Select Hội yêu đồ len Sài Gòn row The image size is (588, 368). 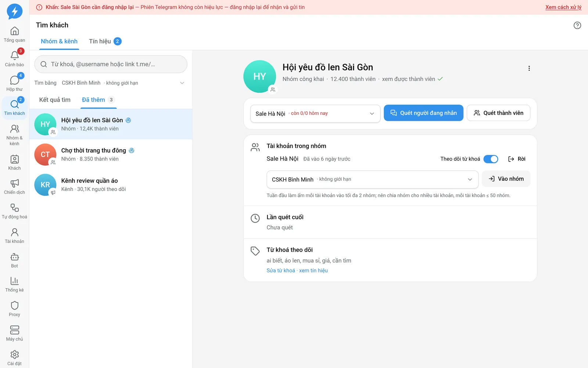(x=111, y=124)
